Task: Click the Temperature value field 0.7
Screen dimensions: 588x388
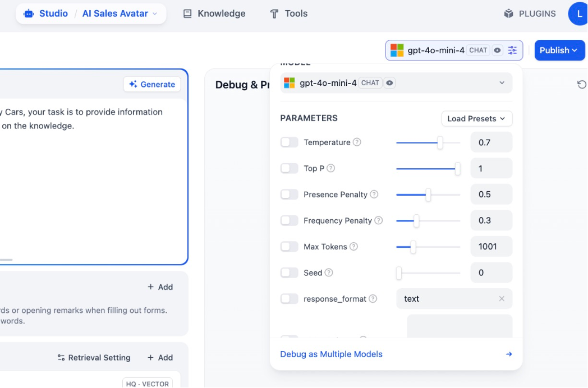Action: [491, 142]
